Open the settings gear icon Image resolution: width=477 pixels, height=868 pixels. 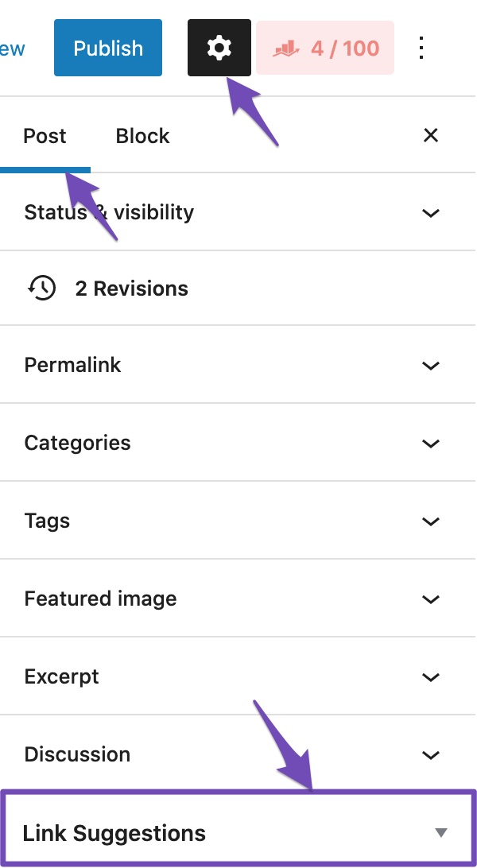[219, 48]
